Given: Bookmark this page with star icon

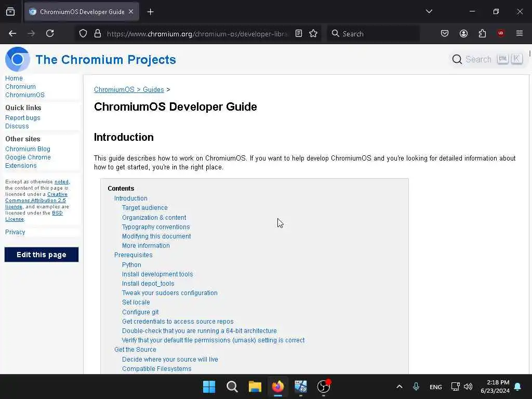Looking at the screenshot, I should coord(313,33).
